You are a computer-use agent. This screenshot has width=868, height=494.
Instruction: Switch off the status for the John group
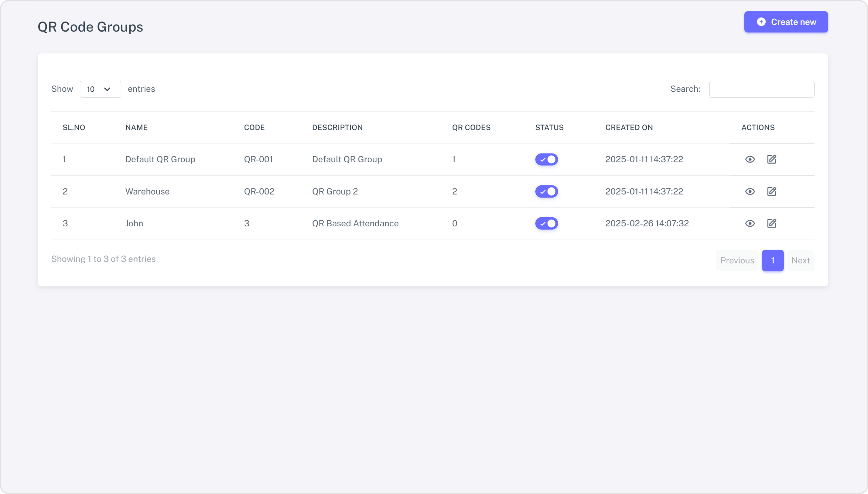[546, 223]
